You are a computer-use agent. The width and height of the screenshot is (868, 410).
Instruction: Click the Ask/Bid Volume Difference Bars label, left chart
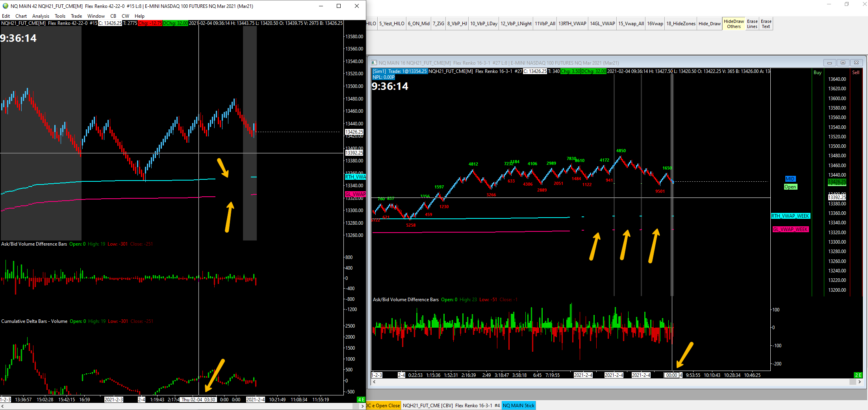34,244
